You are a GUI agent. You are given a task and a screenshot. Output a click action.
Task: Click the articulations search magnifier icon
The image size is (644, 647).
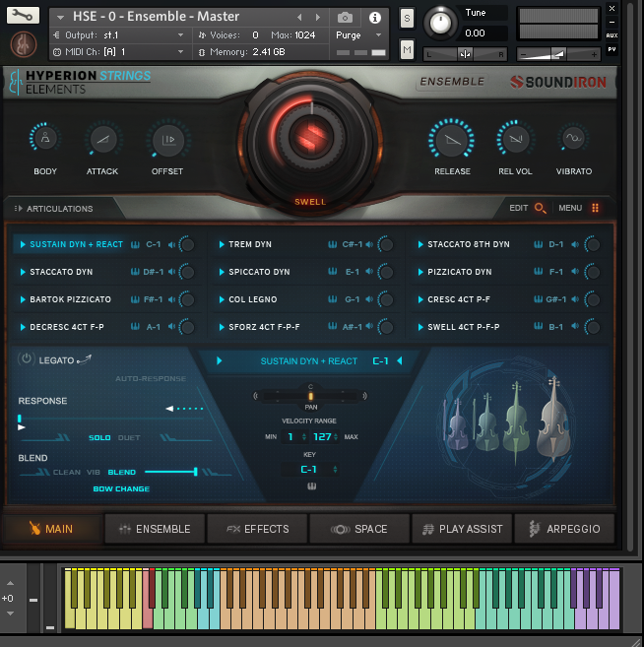coord(541,208)
